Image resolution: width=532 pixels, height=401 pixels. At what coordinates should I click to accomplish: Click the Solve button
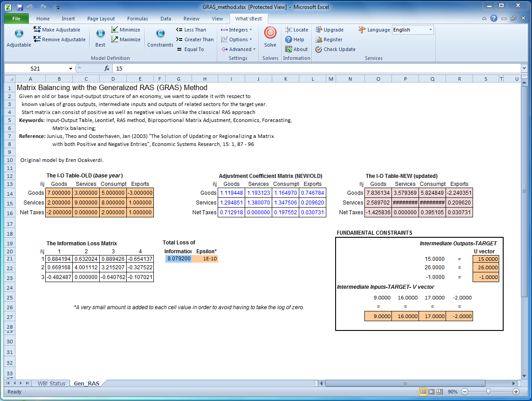point(270,38)
